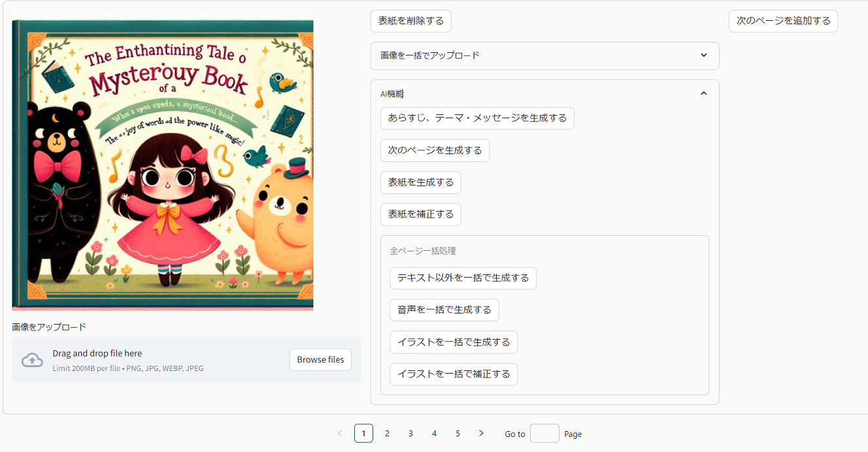The width and height of the screenshot is (868, 452).
Task: Click 次のページを生成する button
Action: 435,150
